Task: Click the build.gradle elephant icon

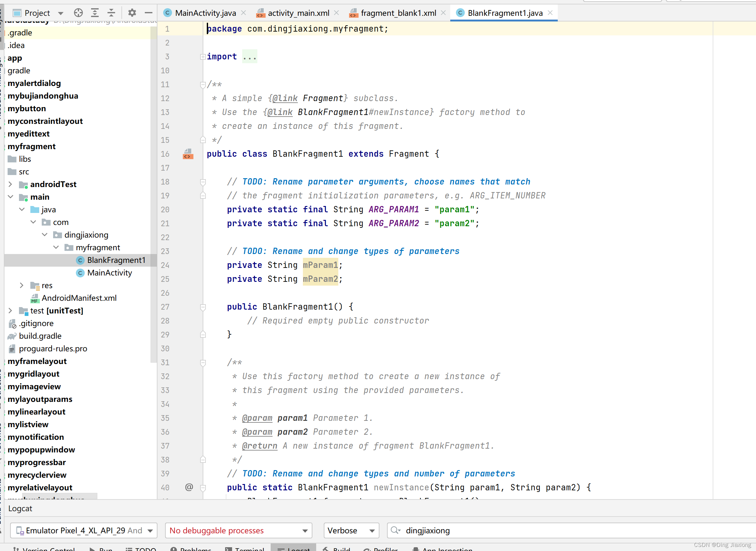Action: pyautogui.click(x=12, y=336)
